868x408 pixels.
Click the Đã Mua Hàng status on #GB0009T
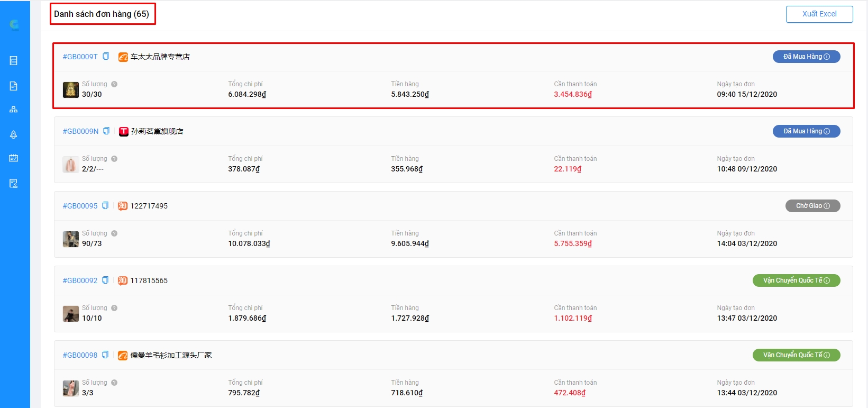(x=806, y=57)
